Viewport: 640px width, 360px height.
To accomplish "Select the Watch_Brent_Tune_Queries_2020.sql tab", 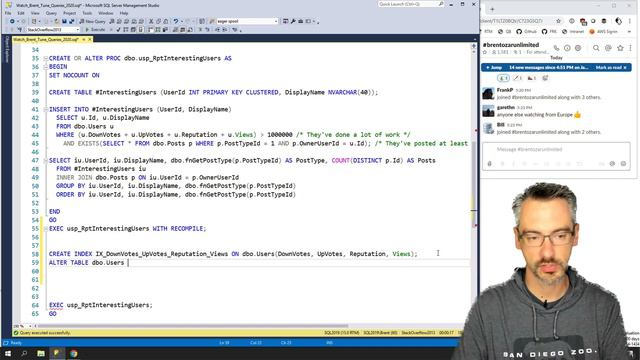I will (x=46, y=40).
